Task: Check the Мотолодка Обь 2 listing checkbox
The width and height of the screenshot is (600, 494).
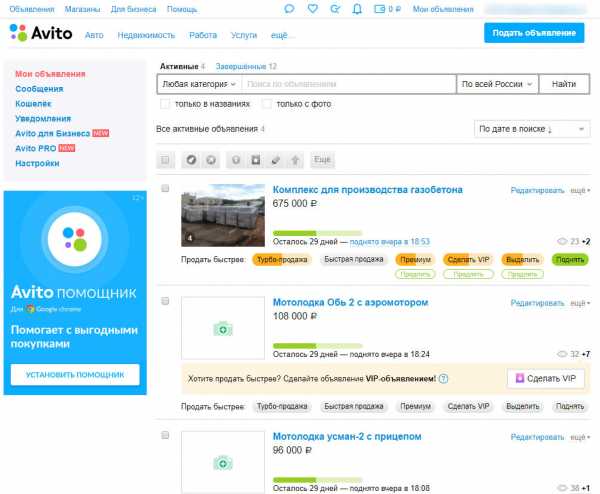Action: pyautogui.click(x=165, y=301)
